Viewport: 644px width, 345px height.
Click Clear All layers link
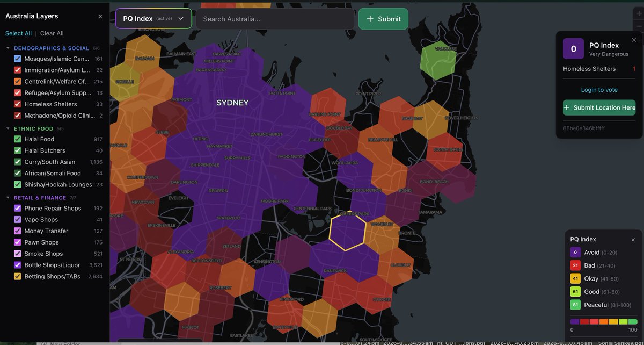52,33
